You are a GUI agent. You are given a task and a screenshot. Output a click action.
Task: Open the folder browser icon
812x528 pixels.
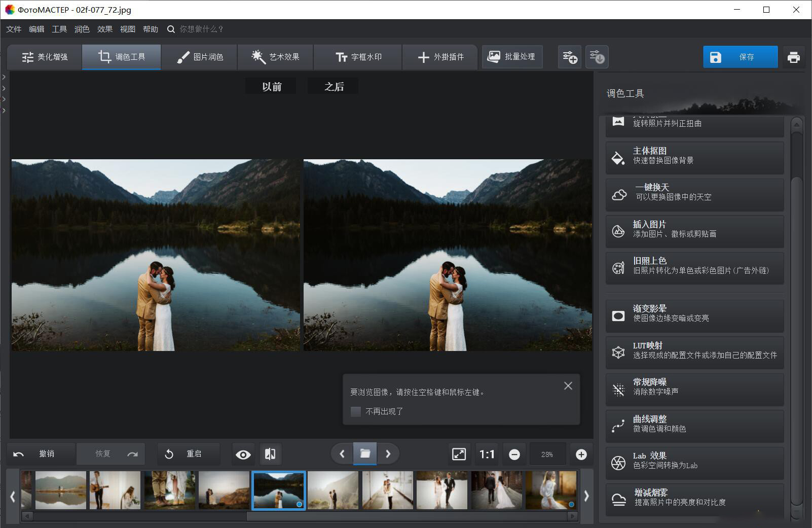coord(365,453)
